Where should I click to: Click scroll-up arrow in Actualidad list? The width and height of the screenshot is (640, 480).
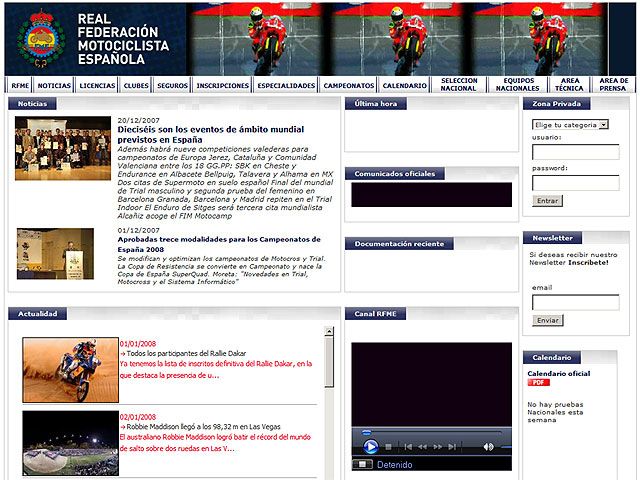329,331
